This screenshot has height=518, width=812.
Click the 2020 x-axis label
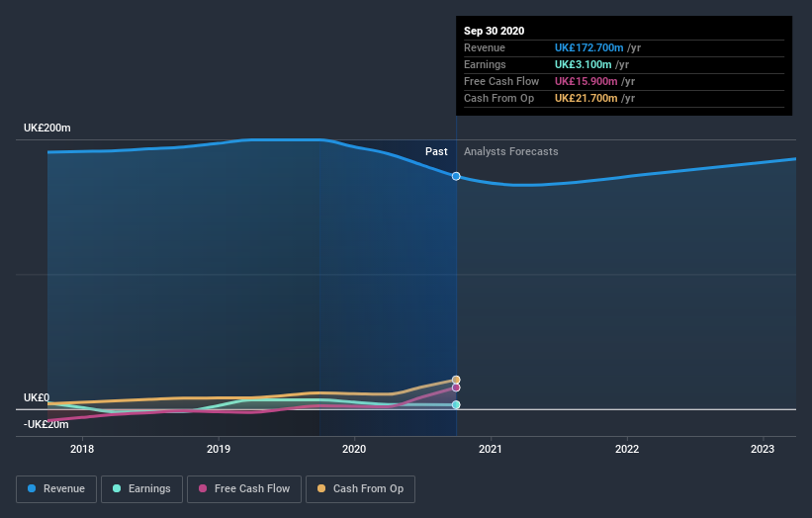354,449
